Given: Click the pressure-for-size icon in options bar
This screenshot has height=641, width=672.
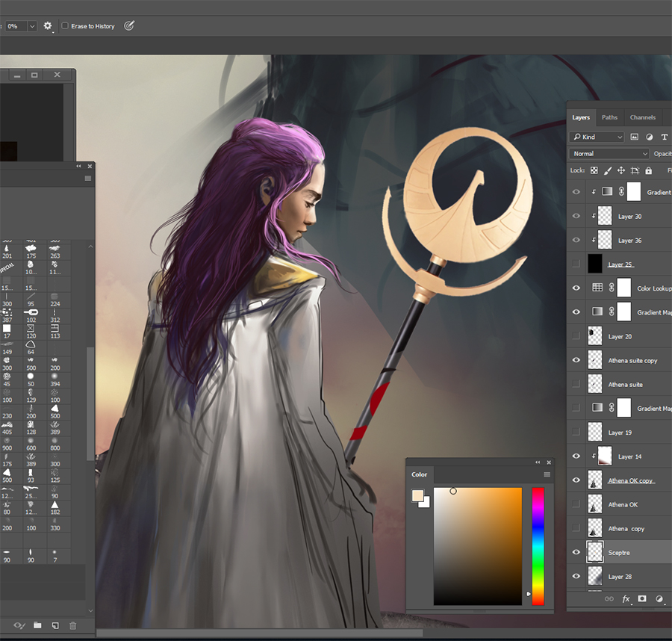Looking at the screenshot, I should coord(129,26).
